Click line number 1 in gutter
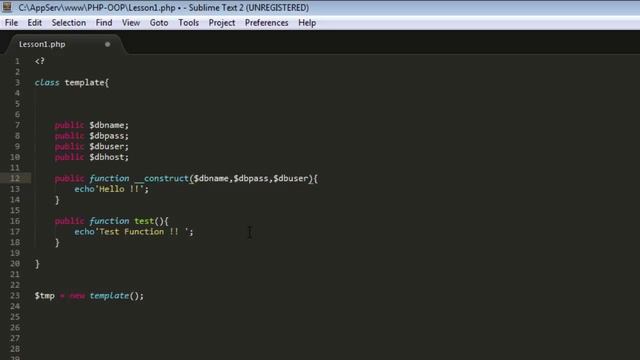 click(x=17, y=61)
